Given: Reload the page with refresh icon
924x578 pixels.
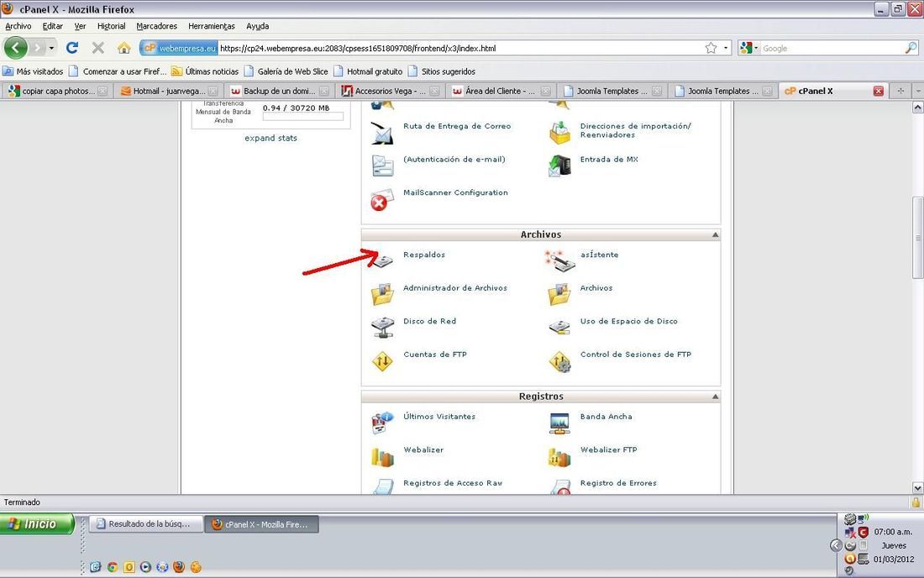Looking at the screenshot, I should (72, 48).
